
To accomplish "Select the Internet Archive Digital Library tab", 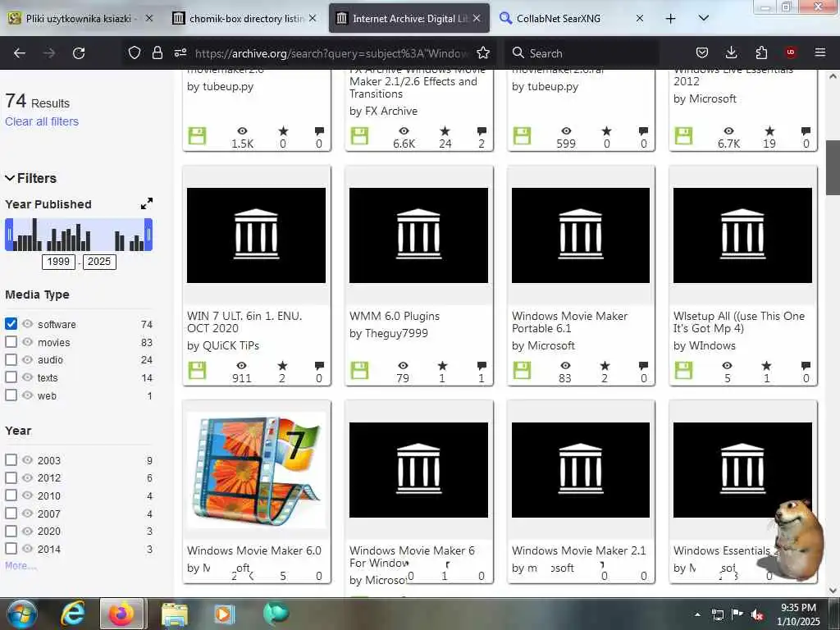I will pyautogui.click(x=409, y=18).
